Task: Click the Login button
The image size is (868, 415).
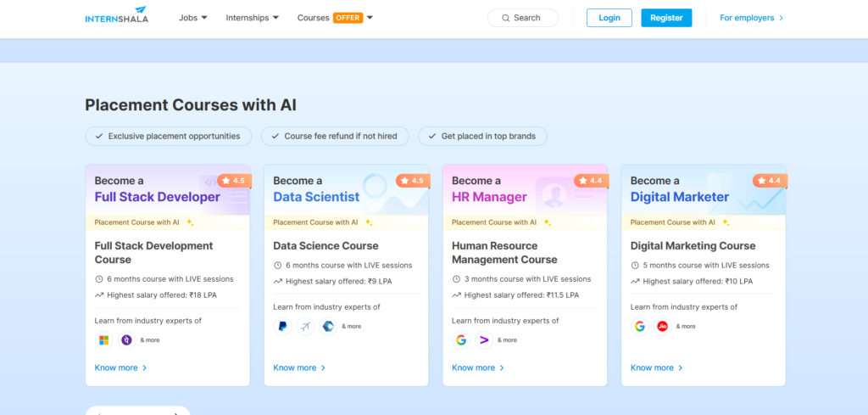Action: pos(609,18)
